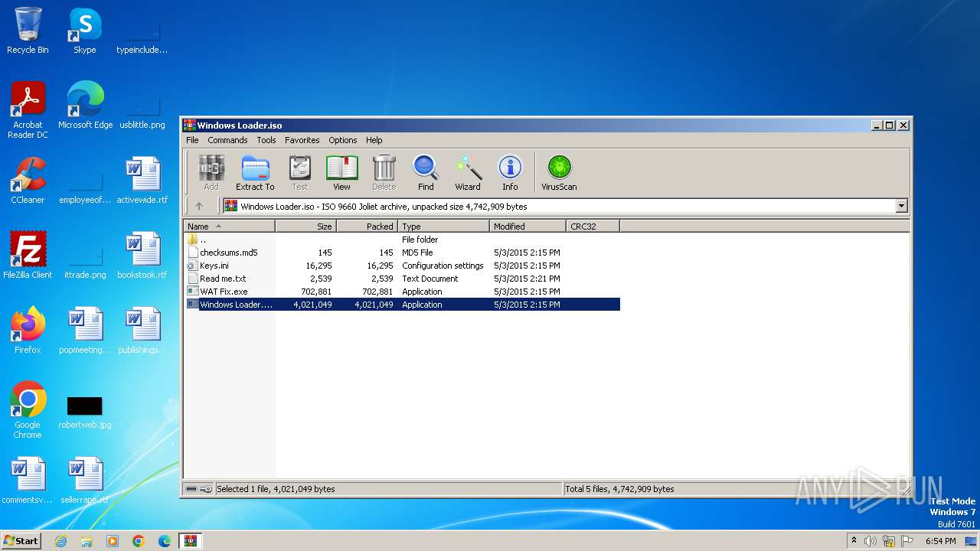Open the Help menu
This screenshot has height=551, width=980.
[374, 140]
